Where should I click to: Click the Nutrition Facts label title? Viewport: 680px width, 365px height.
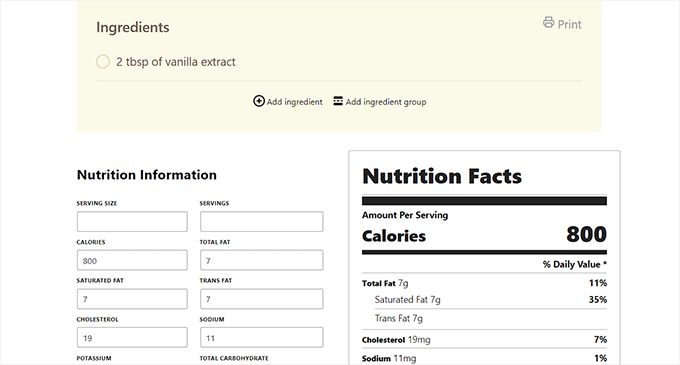tap(442, 176)
